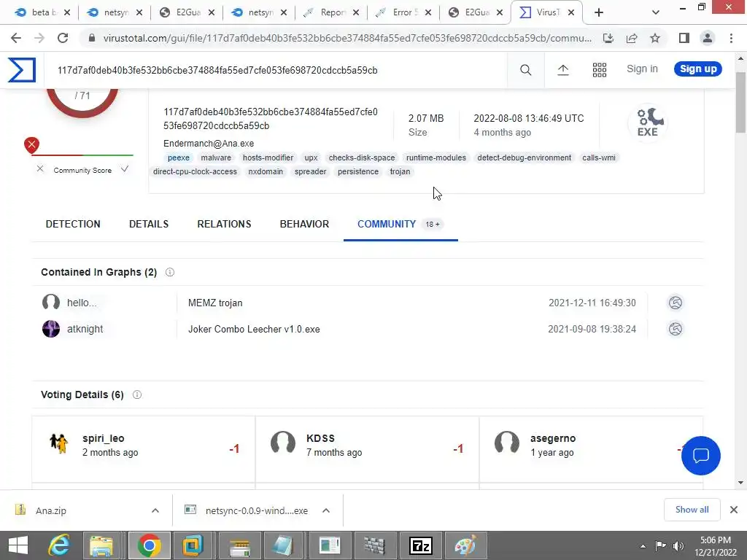The image size is (747, 560).
Task: Click the volume icon in system tray
Action: [678, 546]
